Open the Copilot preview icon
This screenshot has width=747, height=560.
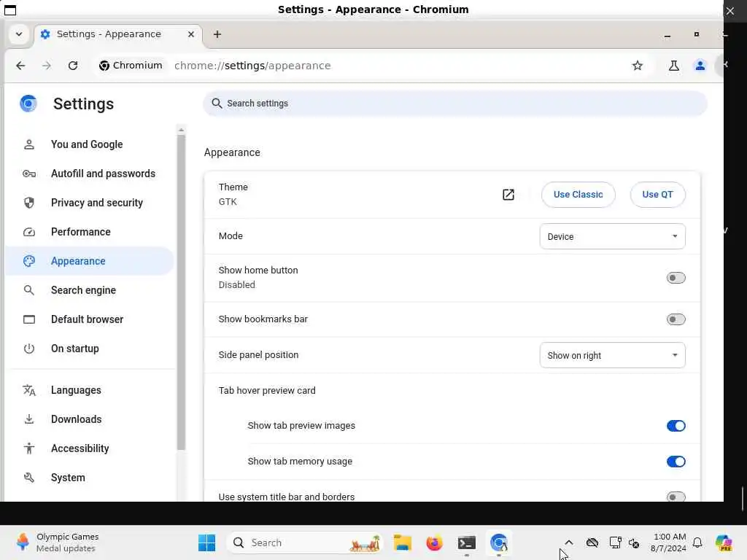(x=724, y=542)
